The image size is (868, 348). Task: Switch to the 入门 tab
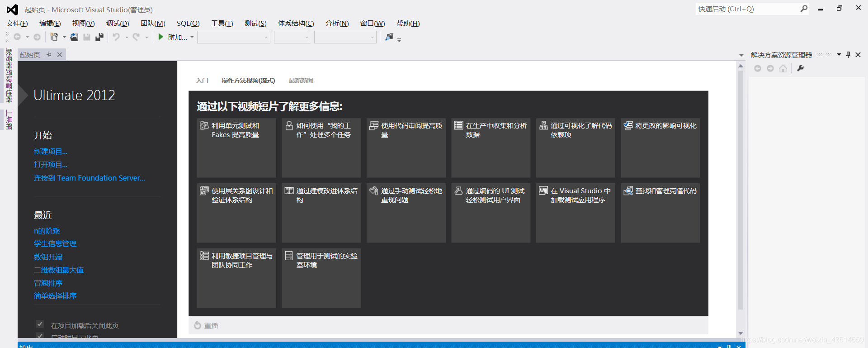[202, 81]
